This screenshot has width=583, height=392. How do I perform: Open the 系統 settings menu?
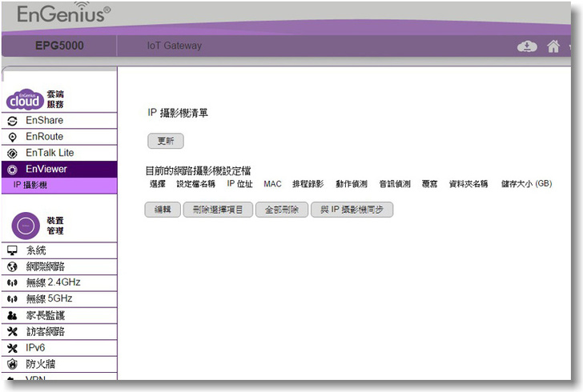click(35, 250)
